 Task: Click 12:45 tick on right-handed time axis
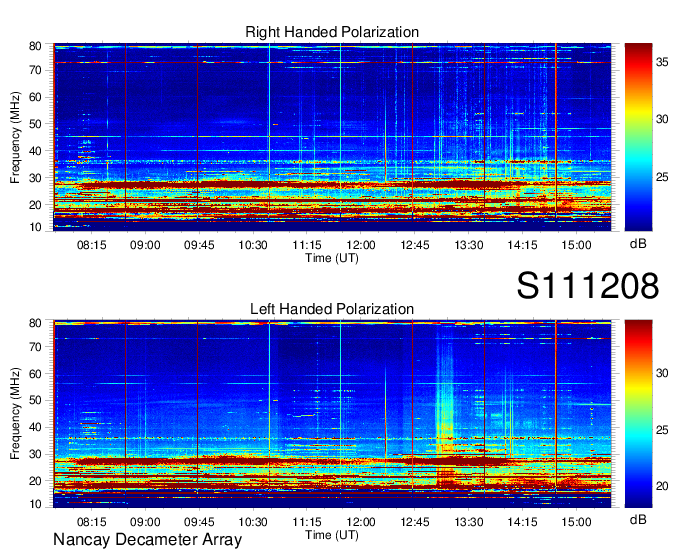coord(415,245)
